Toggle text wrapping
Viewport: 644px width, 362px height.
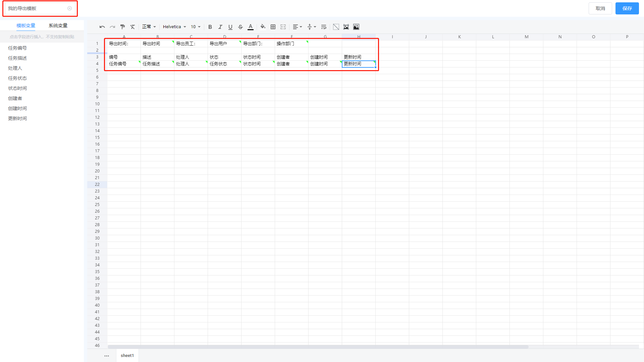324,27
